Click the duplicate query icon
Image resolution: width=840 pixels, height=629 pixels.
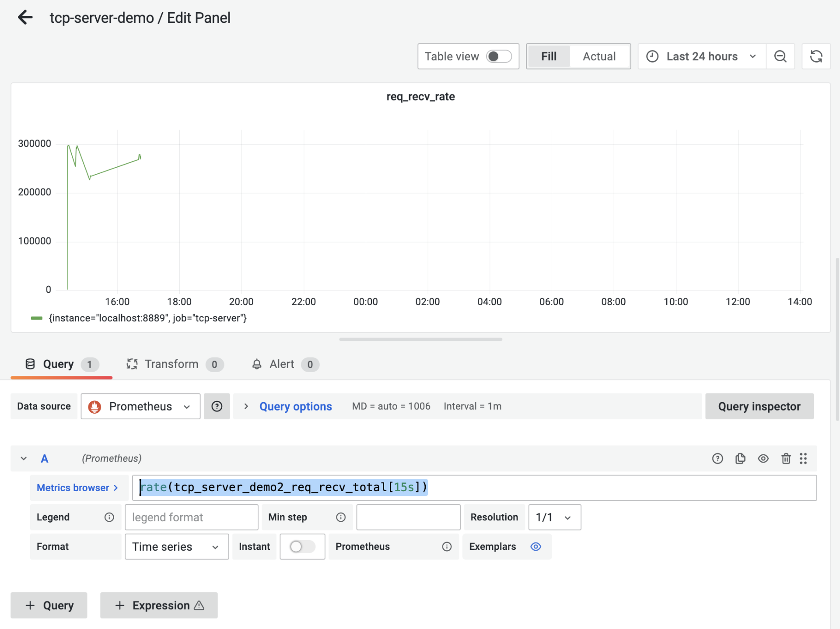click(740, 458)
